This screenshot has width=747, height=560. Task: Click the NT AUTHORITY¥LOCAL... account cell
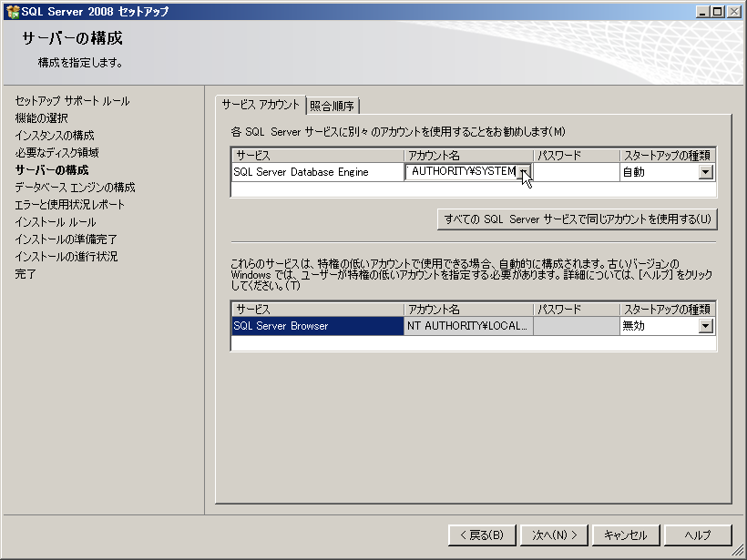point(468,326)
